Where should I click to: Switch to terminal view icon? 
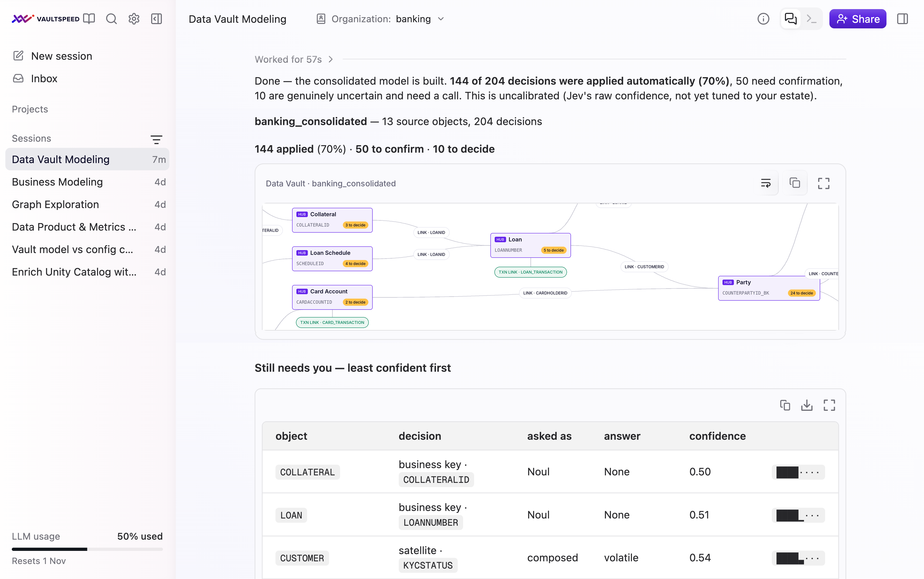(811, 19)
